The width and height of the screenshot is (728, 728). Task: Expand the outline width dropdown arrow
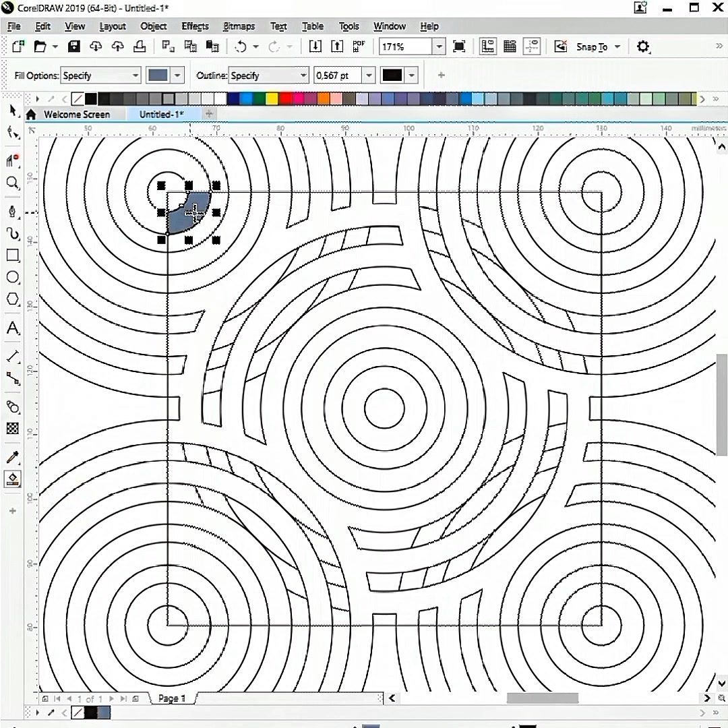pyautogui.click(x=369, y=75)
